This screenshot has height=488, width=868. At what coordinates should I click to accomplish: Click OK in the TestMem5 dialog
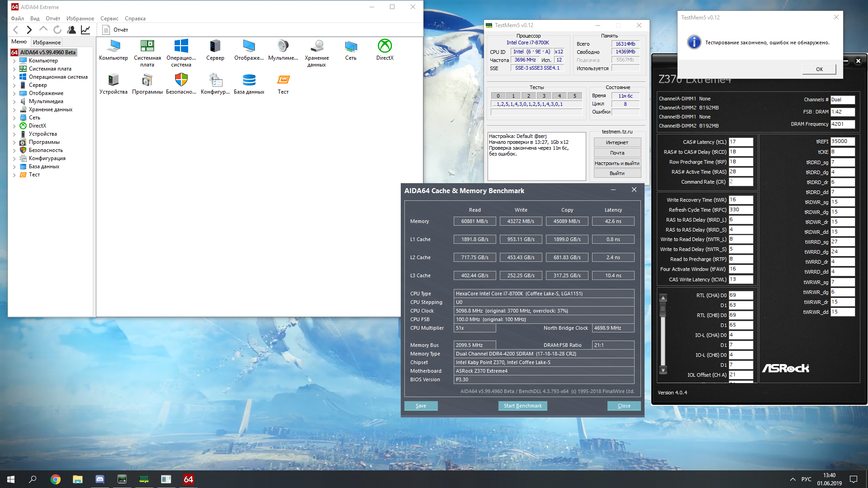coord(819,69)
